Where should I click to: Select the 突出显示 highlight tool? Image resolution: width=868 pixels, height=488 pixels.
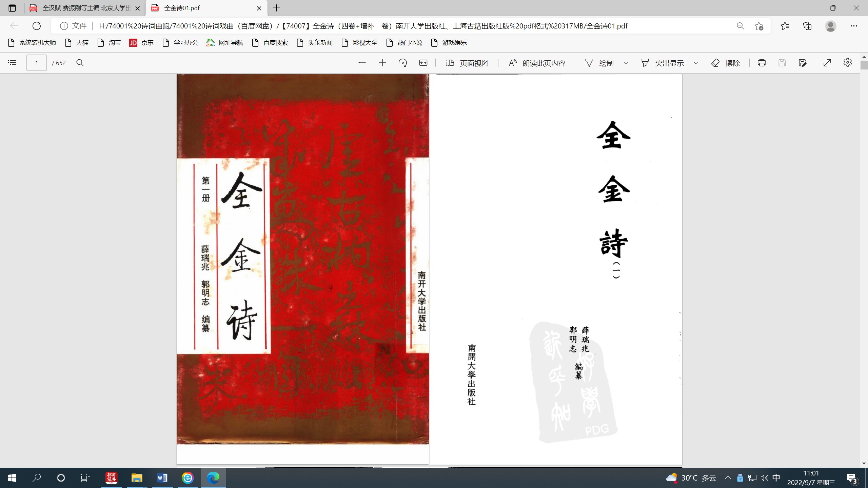663,63
